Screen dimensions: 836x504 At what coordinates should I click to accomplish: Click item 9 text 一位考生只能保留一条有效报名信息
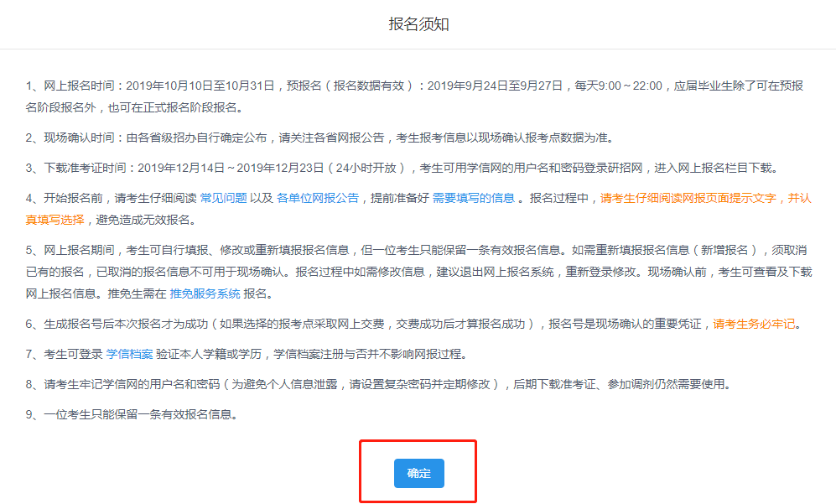click(x=138, y=414)
